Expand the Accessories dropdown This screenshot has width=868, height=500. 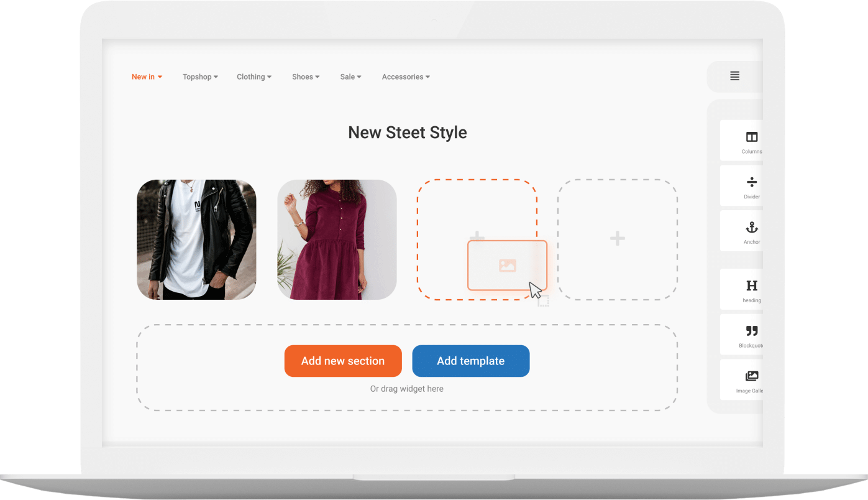[405, 76]
